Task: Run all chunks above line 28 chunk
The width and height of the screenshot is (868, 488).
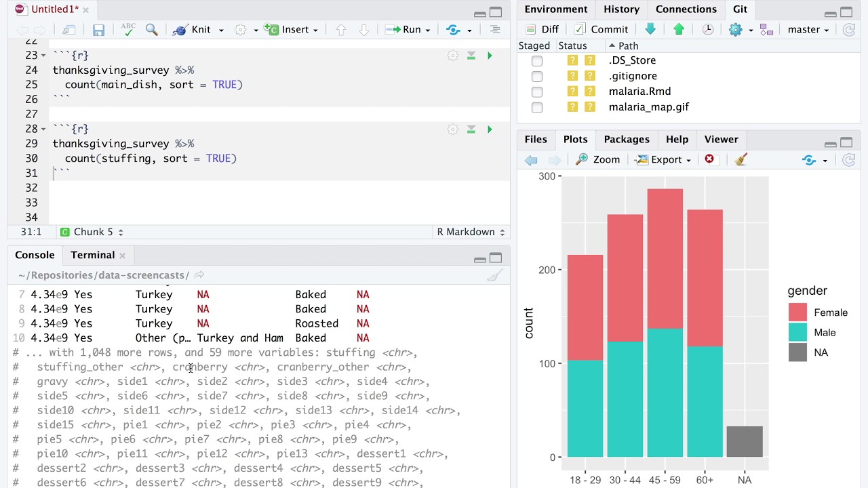Action: point(471,129)
